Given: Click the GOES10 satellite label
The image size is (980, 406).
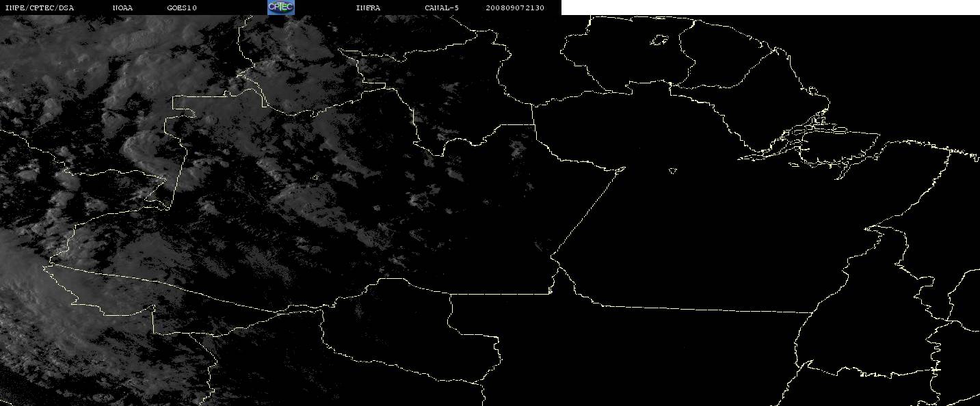Looking at the screenshot, I should pyautogui.click(x=182, y=8).
